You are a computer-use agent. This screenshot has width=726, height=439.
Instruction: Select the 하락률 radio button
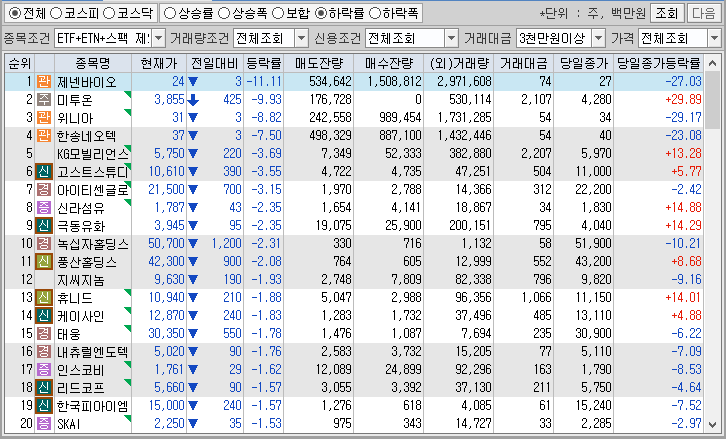[320, 13]
